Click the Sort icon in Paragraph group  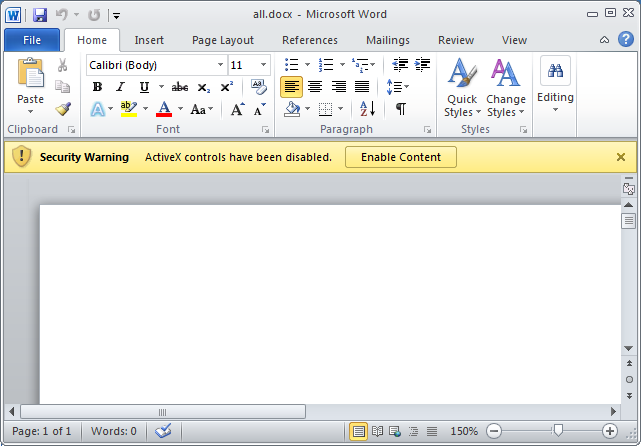[x=367, y=109]
